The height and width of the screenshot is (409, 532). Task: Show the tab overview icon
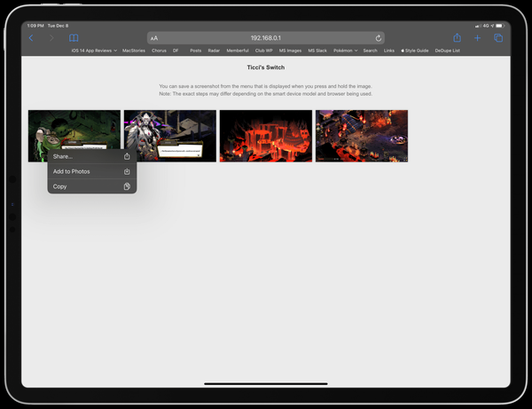[498, 38]
